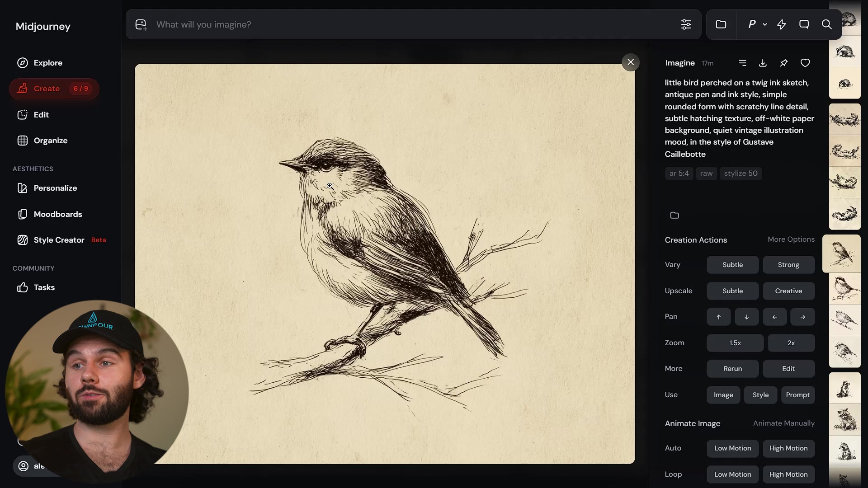Click the P personalization icon

(x=752, y=24)
